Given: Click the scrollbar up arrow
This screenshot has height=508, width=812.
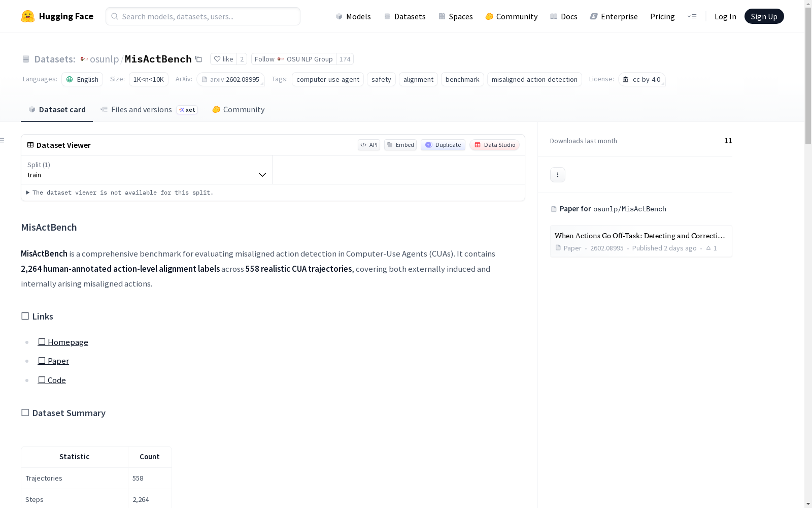Looking at the screenshot, I should (808, 4).
